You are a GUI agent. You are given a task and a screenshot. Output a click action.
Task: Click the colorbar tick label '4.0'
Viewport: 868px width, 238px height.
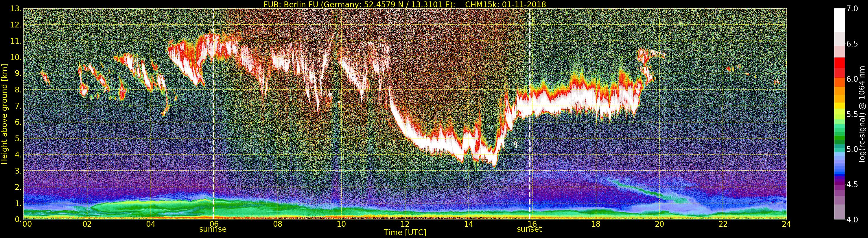[852, 220]
